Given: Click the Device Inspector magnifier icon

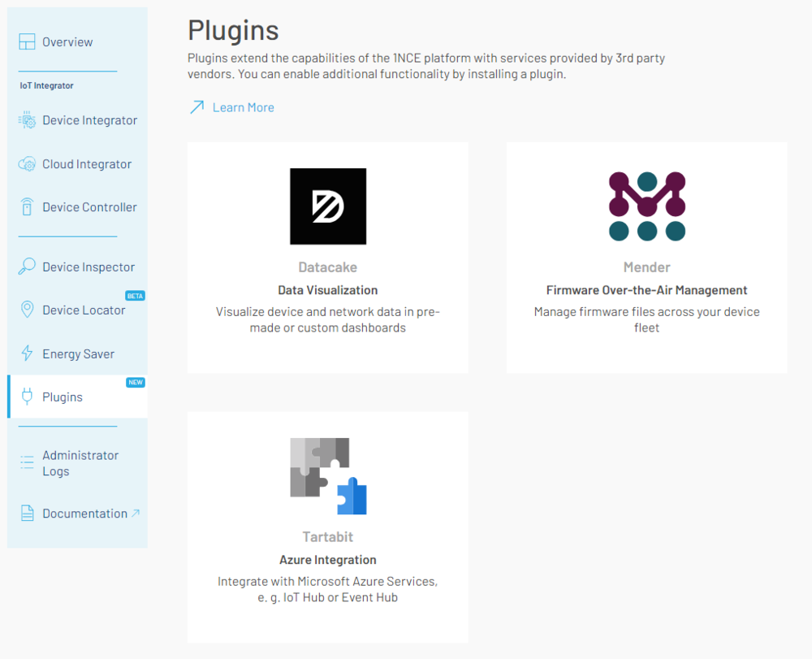Looking at the screenshot, I should click(27, 267).
